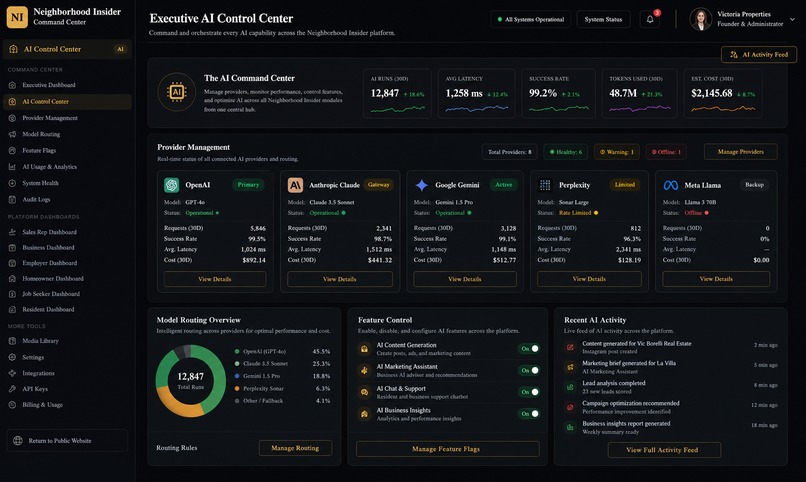The width and height of the screenshot is (806, 482).
Task: Click the Sales Rep Dashboard icon
Action: pyautogui.click(x=12, y=232)
